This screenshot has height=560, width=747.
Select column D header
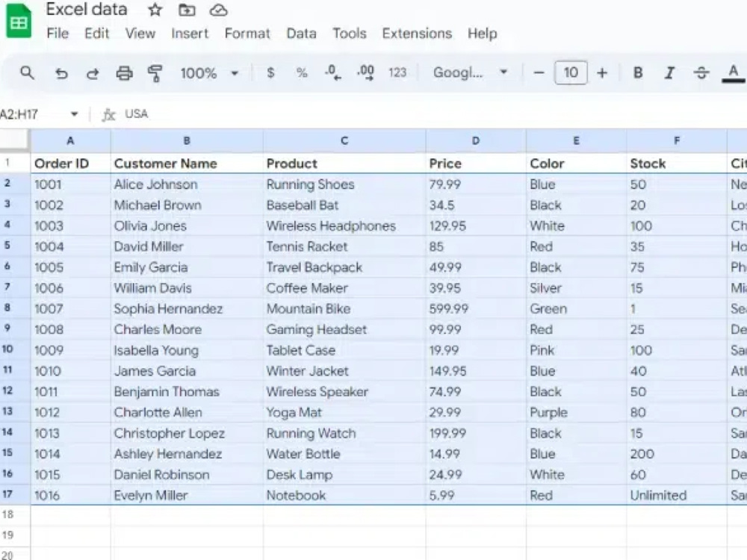(476, 140)
